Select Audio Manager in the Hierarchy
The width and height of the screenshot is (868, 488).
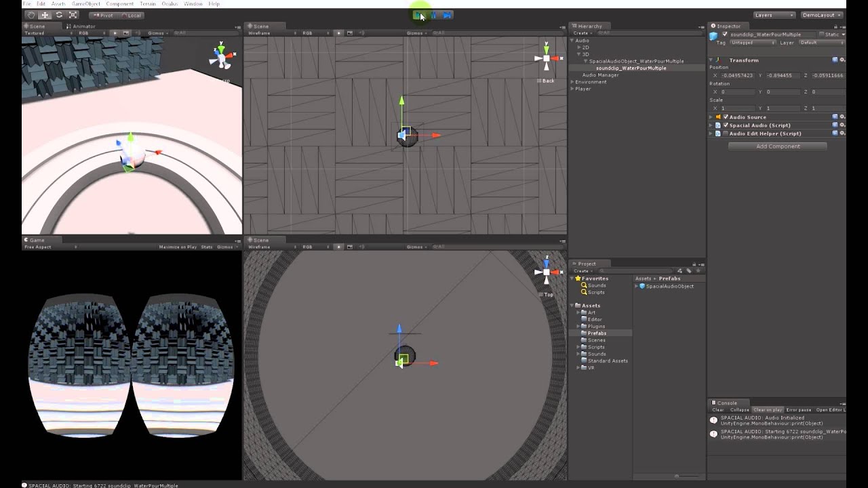click(x=600, y=75)
